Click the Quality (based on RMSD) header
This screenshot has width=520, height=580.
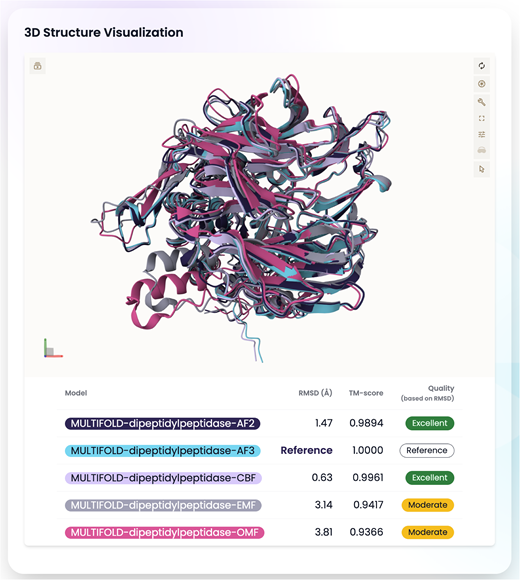click(x=428, y=393)
